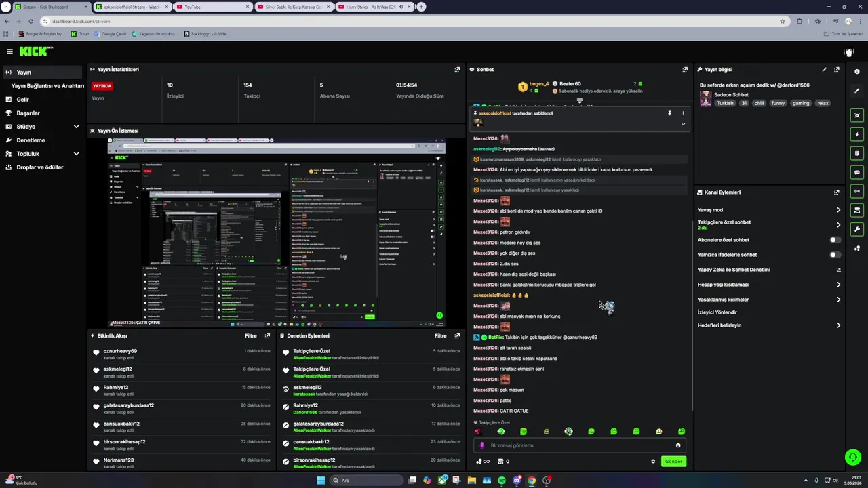Click the pencil icon in right sidebar

[x=857, y=91]
